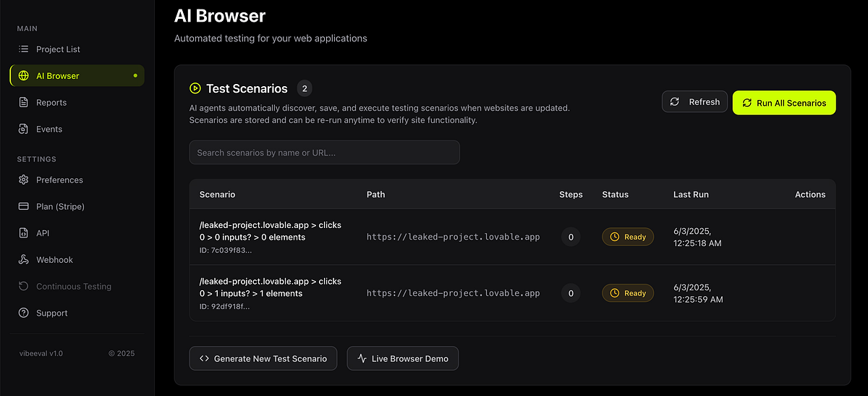Click the Steps column header
This screenshot has width=868, height=396.
pyautogui.click(x=571, y=195)
